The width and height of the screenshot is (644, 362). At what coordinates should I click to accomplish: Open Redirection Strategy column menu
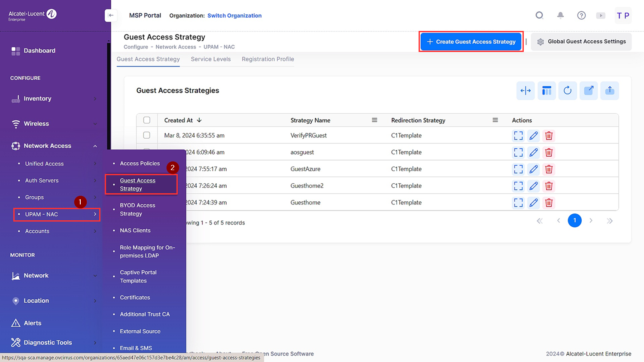point(495,120)
